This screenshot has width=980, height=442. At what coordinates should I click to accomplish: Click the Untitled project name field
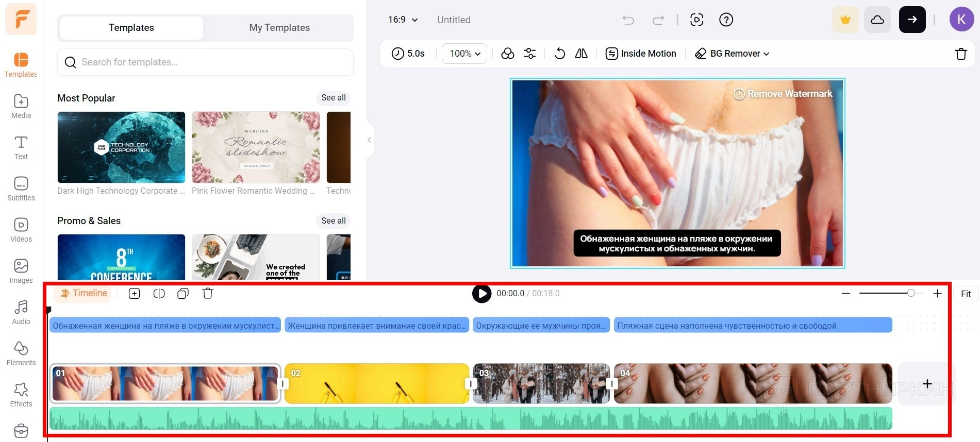(454, 20)
